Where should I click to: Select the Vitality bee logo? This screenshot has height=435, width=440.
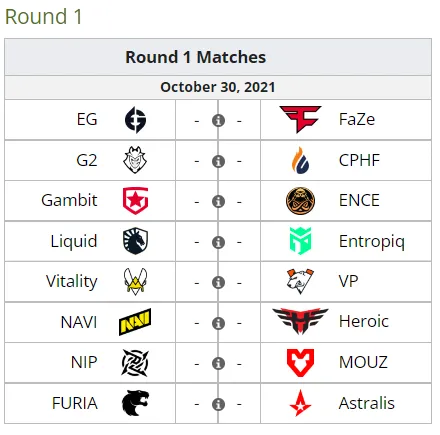135,282
